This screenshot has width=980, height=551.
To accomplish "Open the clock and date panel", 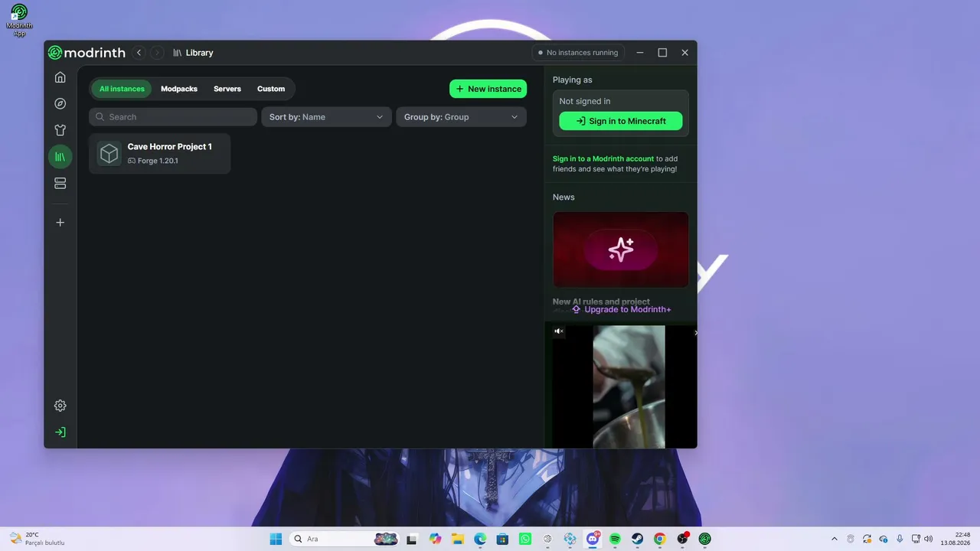I will (x=956, y=539).
